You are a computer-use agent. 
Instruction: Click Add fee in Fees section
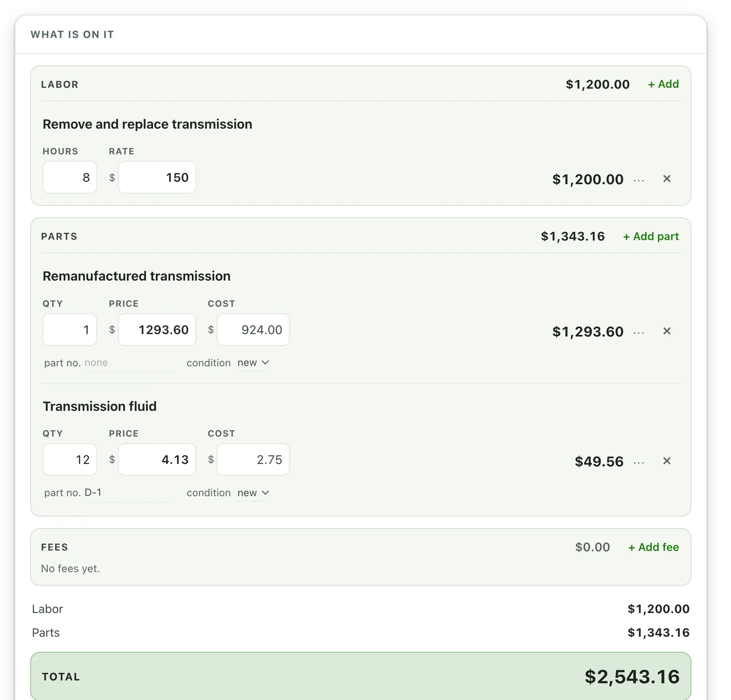[653, 547]
